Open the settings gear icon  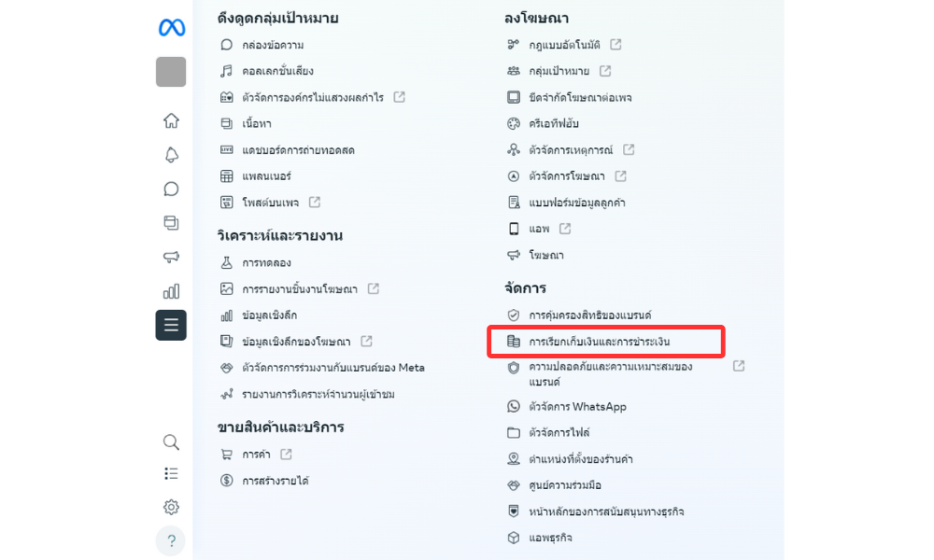(171, 507)
